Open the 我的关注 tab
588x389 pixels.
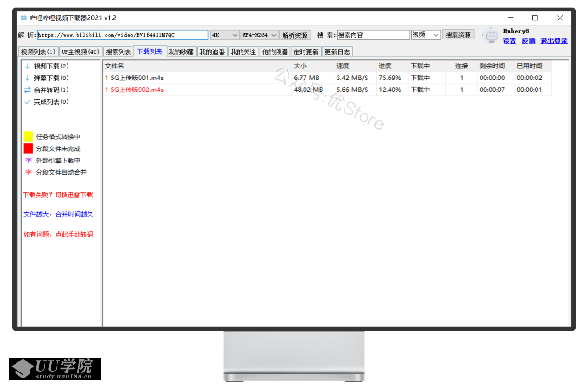click(243, 52)
